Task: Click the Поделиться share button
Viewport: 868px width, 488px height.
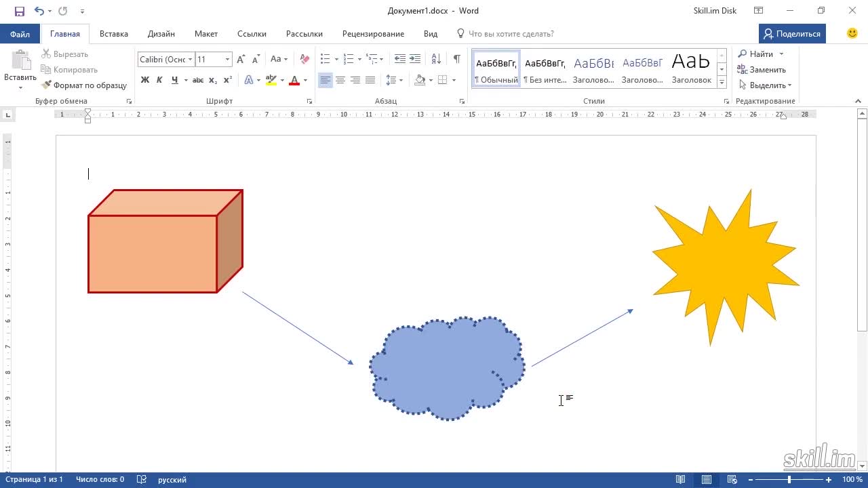Action: click(x=792, y=34)
